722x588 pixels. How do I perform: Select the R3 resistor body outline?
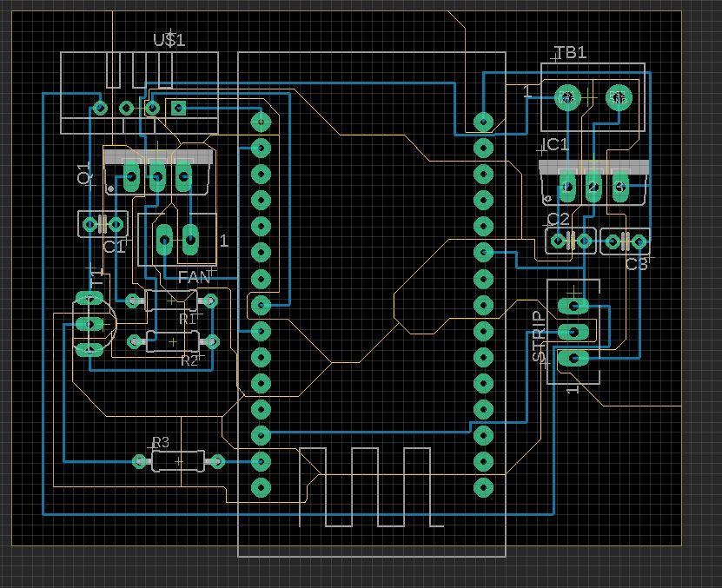(x=178, y=461)
